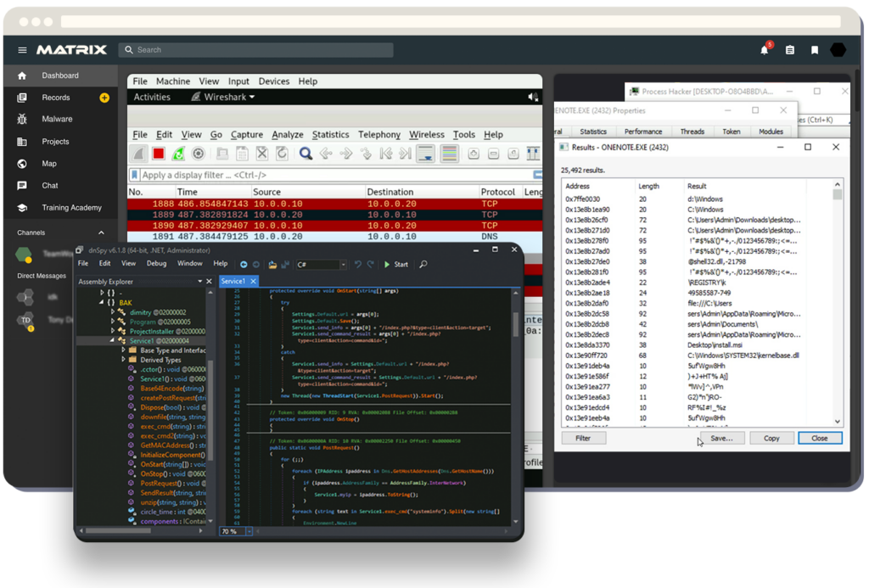Click the muted volume icon in top bar
The height and width of the screenshot is (588, 869).
533,97
